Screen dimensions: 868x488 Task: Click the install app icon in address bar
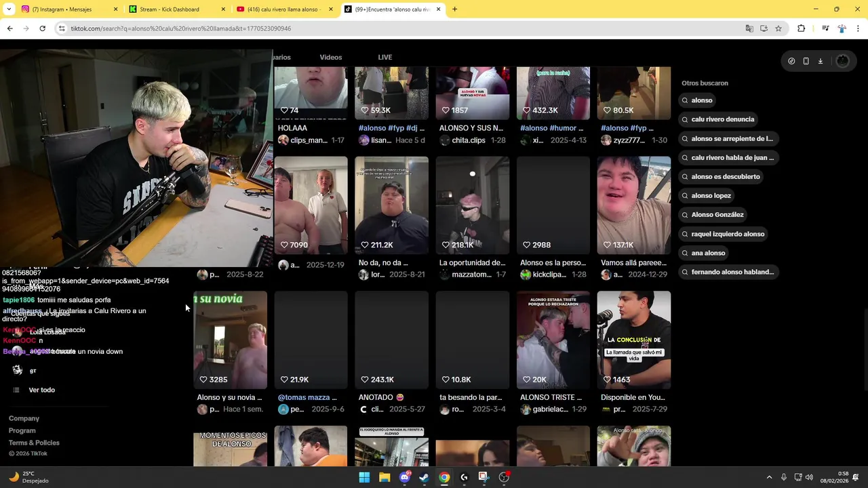tap(764, 28)
